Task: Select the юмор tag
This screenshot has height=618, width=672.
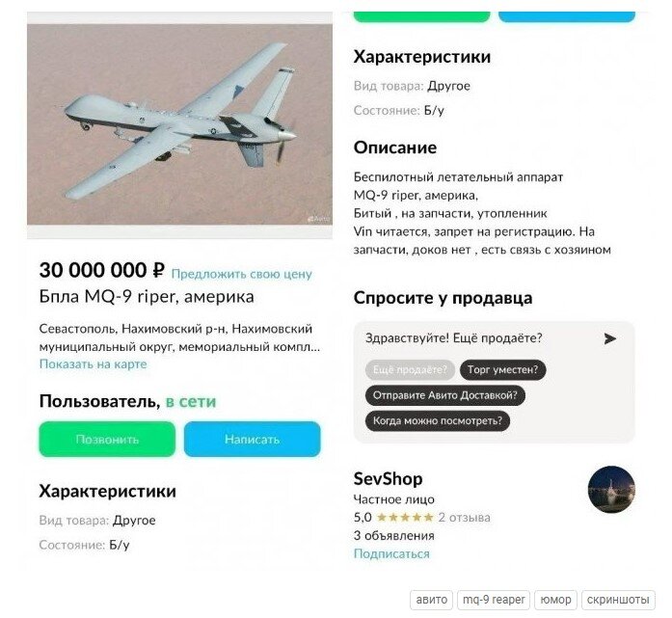Action: coord(555,600)
